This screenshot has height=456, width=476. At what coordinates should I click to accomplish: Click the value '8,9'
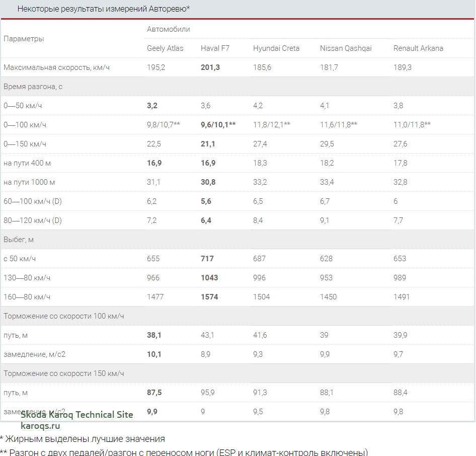[205, 354]
